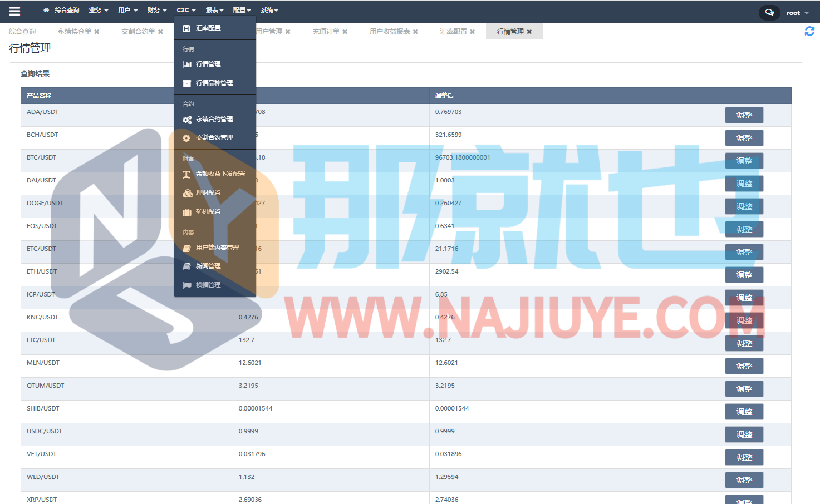Open the chat messages icon beside root
Image resolution: width=820 pixels, height=504 pixels.
click(769, 12)
